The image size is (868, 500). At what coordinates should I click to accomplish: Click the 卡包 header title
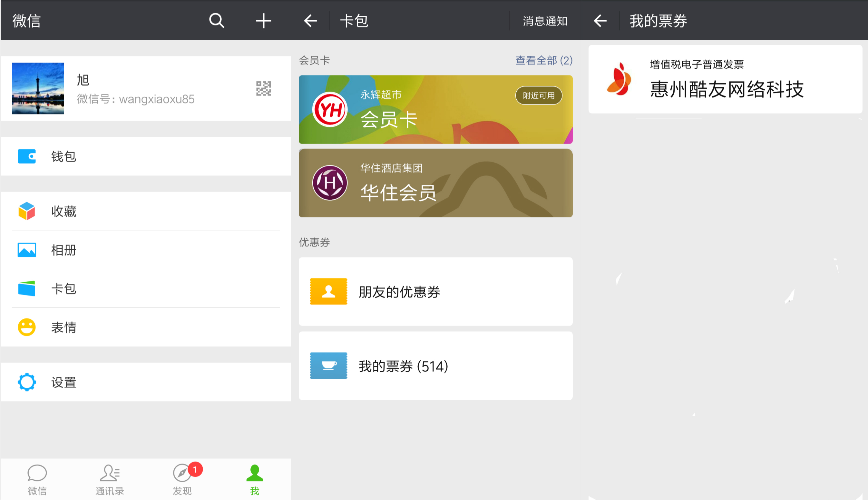[354, 21]
